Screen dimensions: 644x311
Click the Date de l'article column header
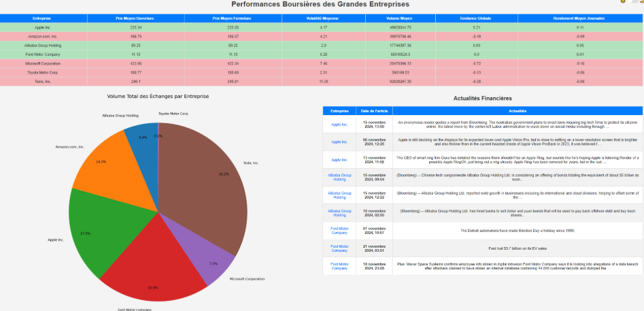click(374, 111)
